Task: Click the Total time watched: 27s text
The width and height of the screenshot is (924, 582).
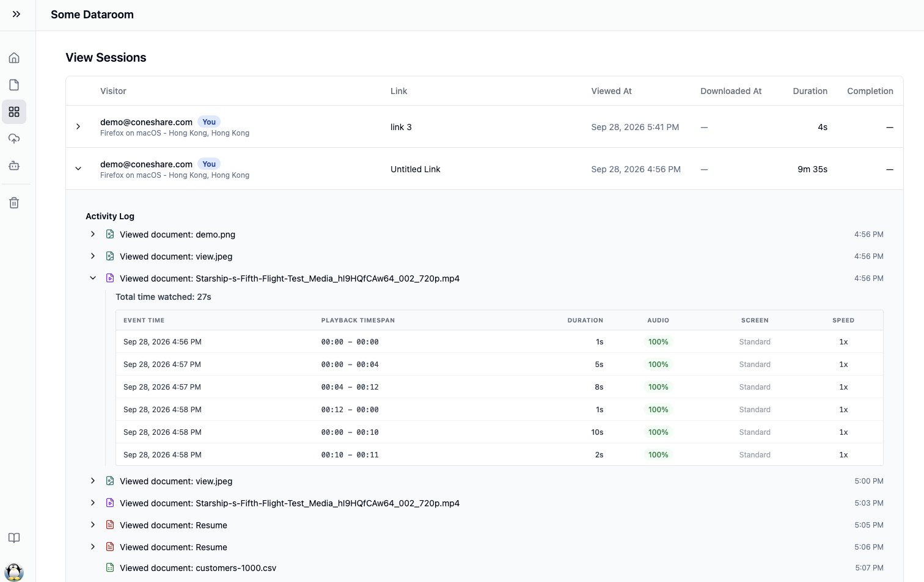Action: pos(163,297)
